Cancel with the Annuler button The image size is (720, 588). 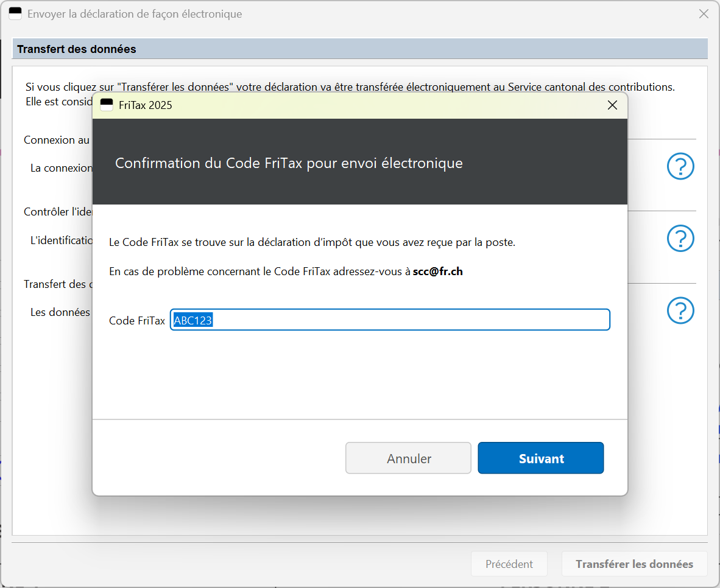(x=408, y=458)
